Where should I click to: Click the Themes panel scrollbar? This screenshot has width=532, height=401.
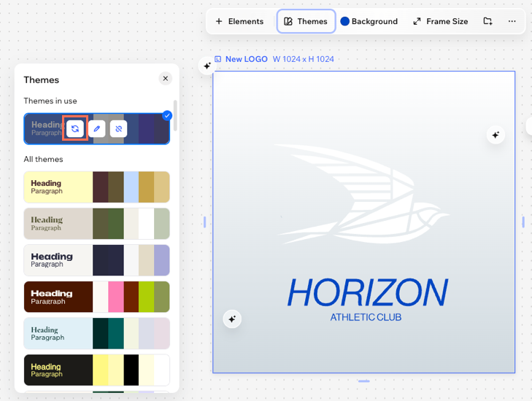point(175,115)
